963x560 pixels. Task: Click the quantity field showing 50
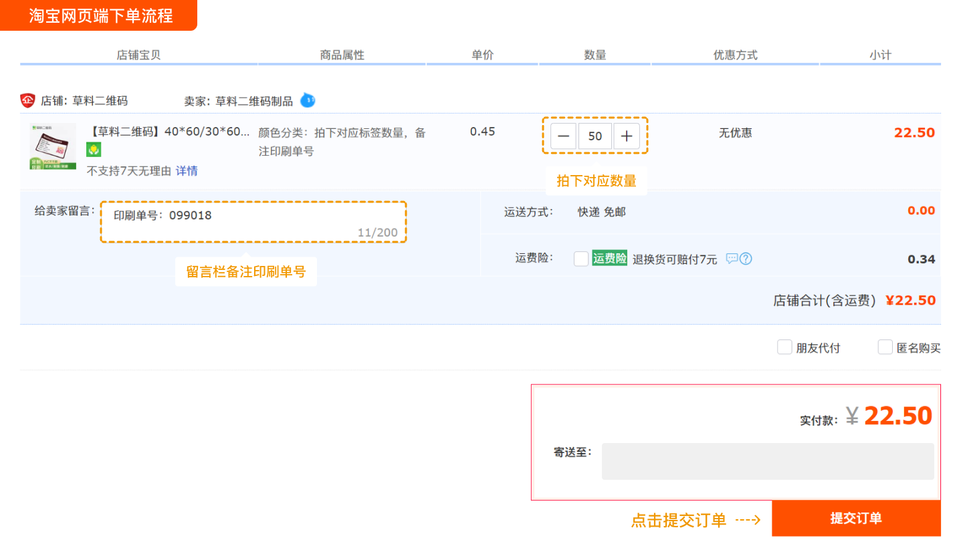(x=595, y=136)
